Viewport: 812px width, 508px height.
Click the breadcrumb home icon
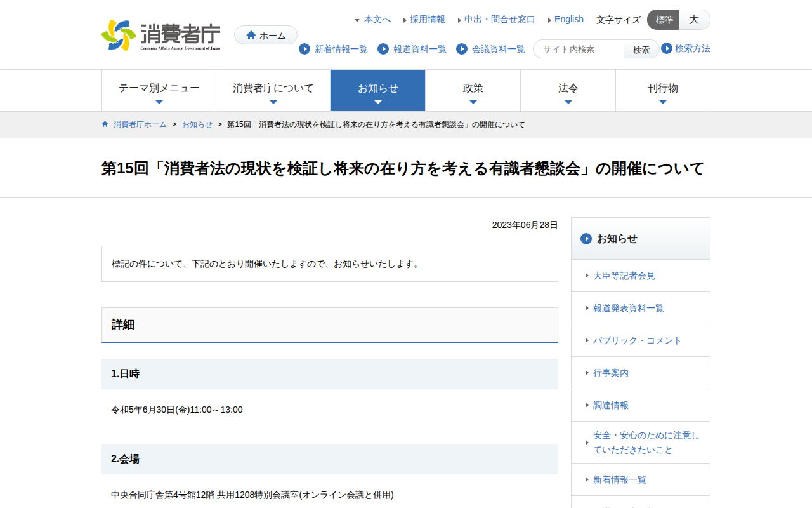click(105, 124)
